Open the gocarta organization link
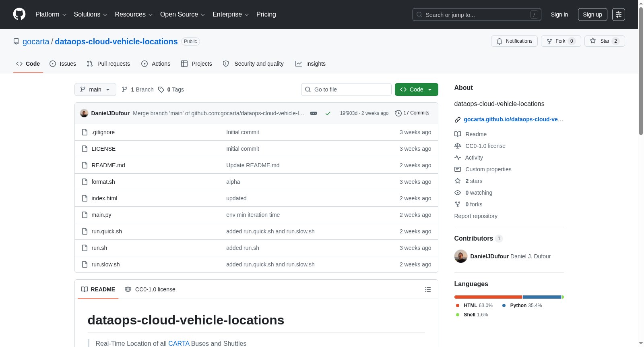This screenshot has height=347, width=644. click(x=36, y=42)
